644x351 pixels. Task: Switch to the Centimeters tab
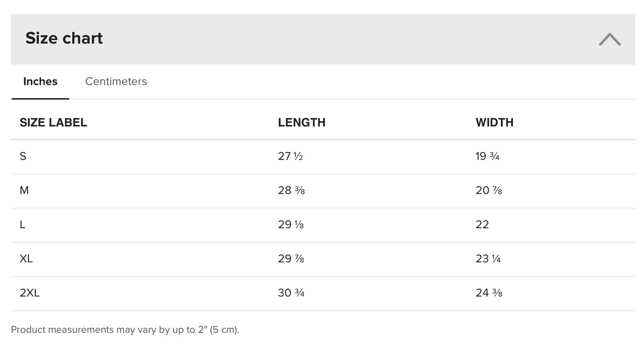coord(116,82)
